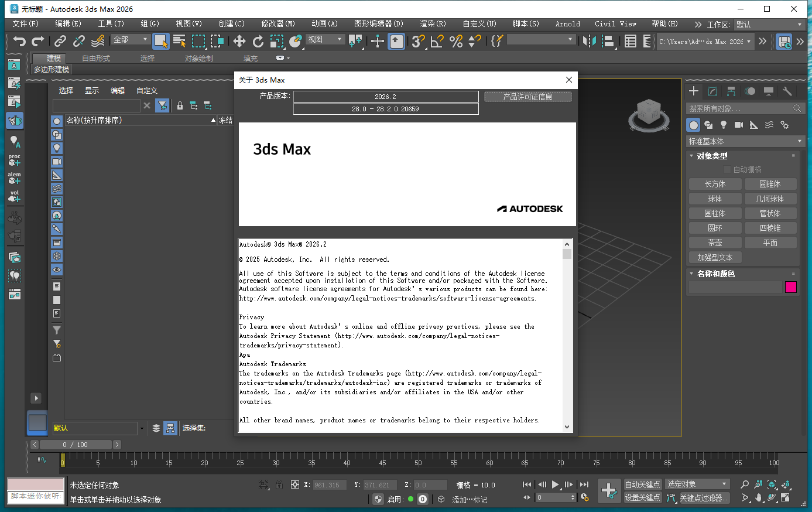The width and height of the screenshot is (812, 512).
Task: Open 选定对象 key filter dropdown
Action: (697, 484)
